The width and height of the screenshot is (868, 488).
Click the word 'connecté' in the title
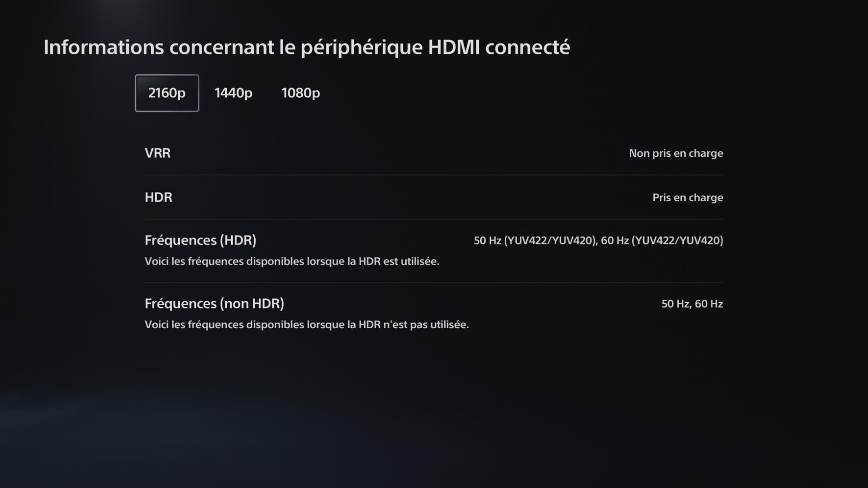527,47
